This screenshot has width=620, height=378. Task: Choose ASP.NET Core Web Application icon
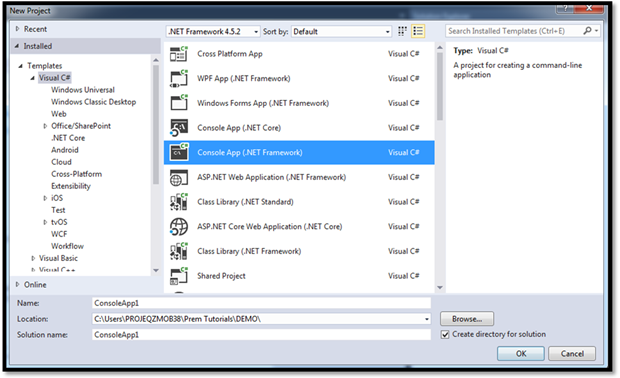click(x=179, y=227)
